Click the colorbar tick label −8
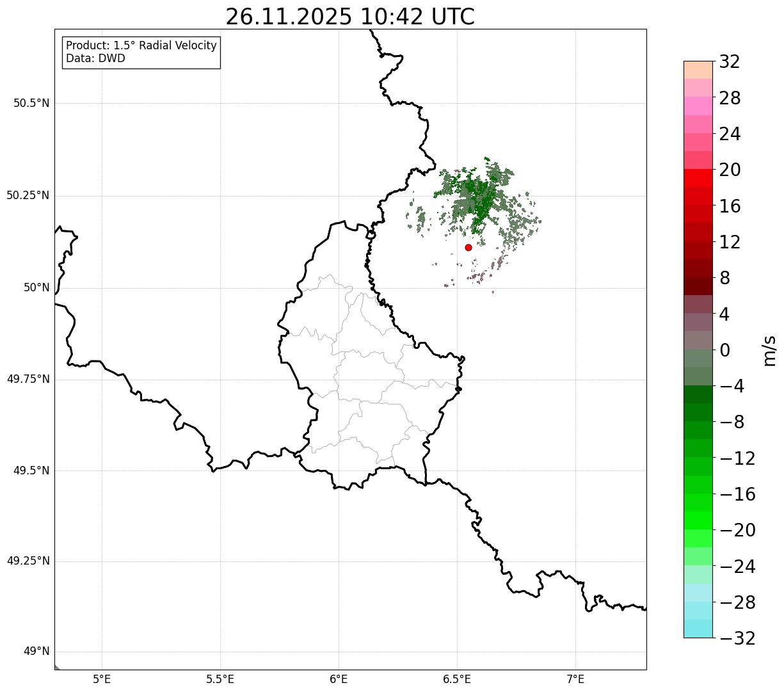The image size is (784, 692). click(x=732, y=422)
